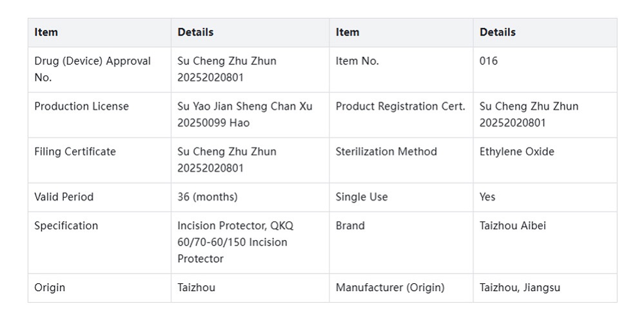This screenshot has width=644, height=322.
Task: Click the 36 (months) value cell
Action: 207,197
